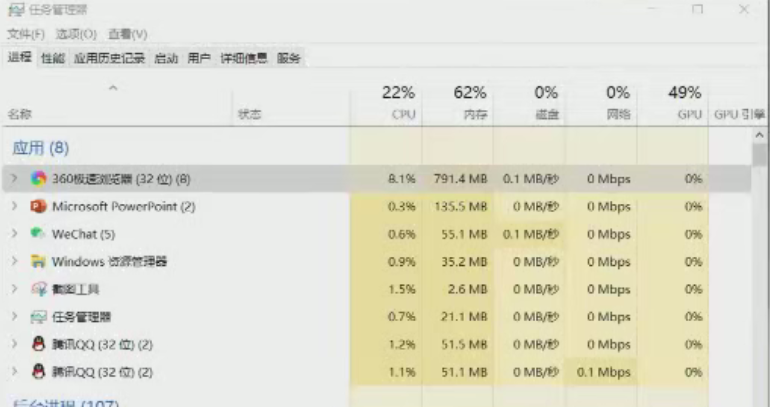This screenshot has height=407, width=770.
Task: Click the second Tencent QQ penguin icon
Action: [x=38, y=372]
